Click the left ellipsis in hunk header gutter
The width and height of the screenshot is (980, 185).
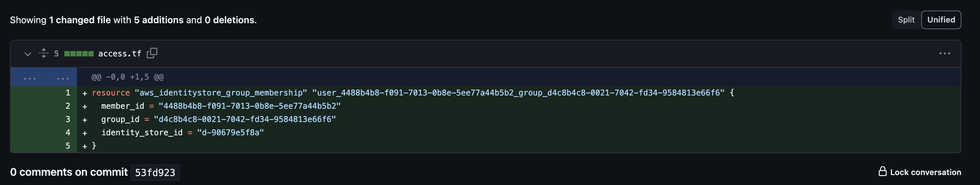[x=30, y=78]
